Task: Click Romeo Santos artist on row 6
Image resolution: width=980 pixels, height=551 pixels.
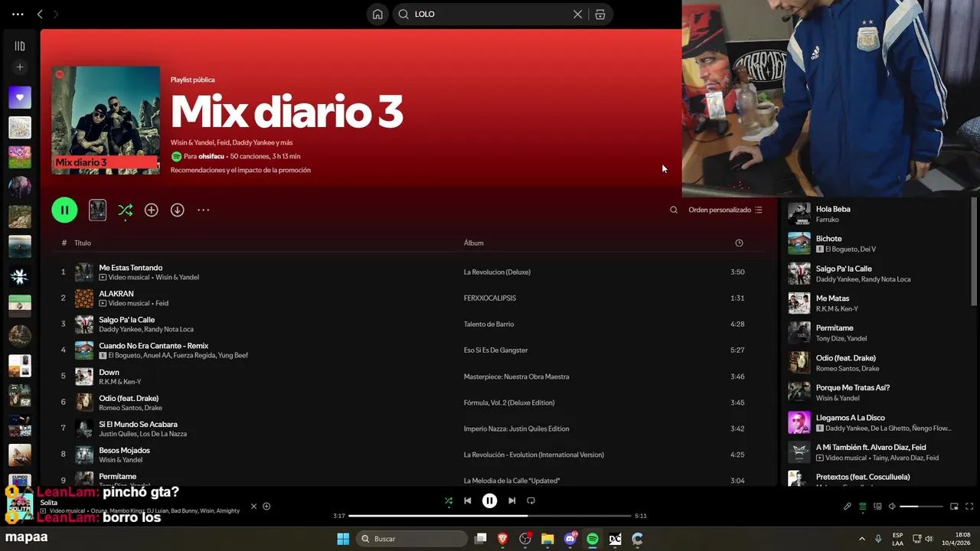Action: [121, 408]
